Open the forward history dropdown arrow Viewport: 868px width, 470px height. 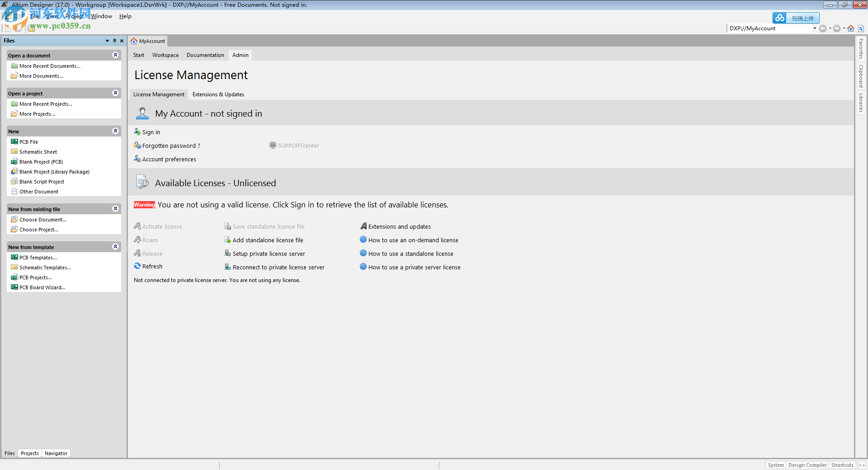(x=844, y=28)
